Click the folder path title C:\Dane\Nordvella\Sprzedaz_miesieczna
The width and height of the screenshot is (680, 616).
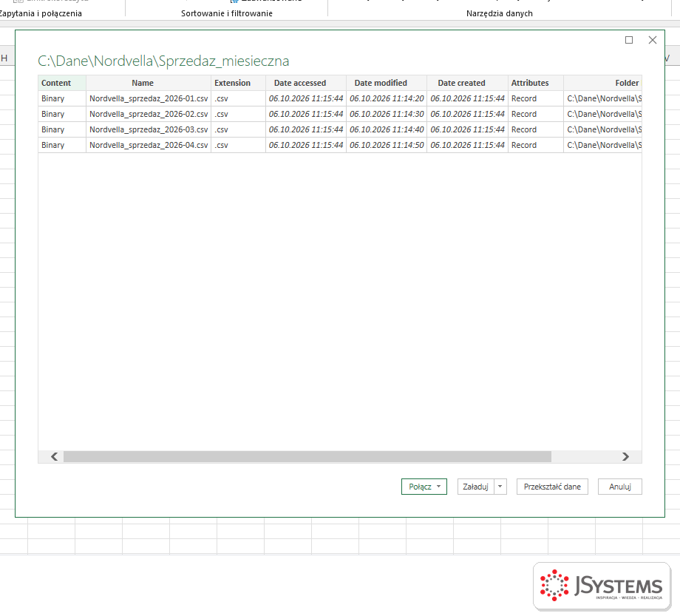pyautogui.click(x=163, y=61)
